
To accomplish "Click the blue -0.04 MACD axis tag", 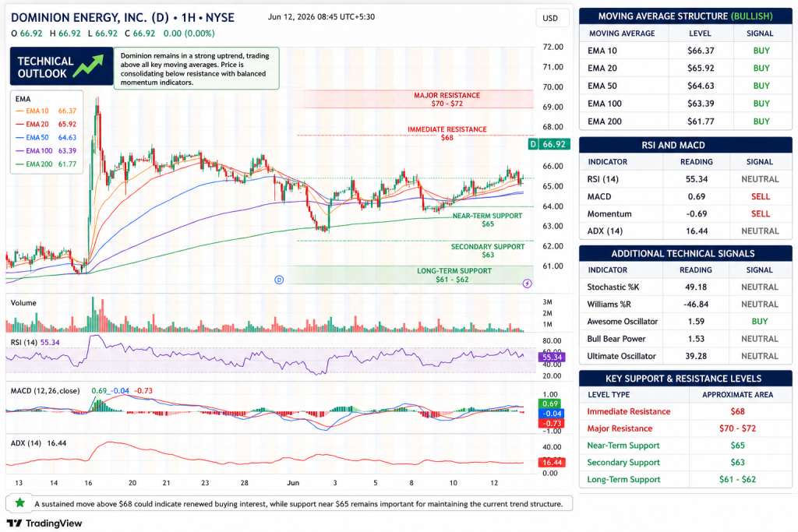I will (x=552, y=414).
